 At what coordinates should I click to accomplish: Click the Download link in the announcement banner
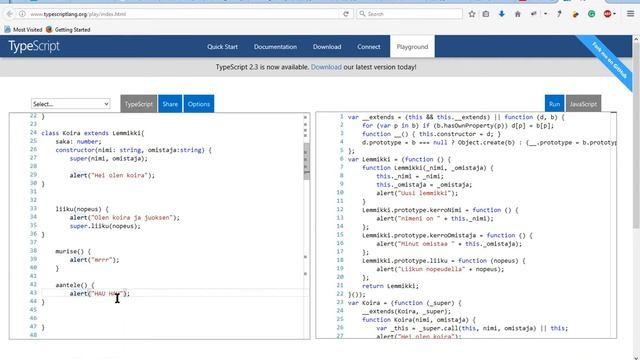pyautogui.click(x=326, y=67)
